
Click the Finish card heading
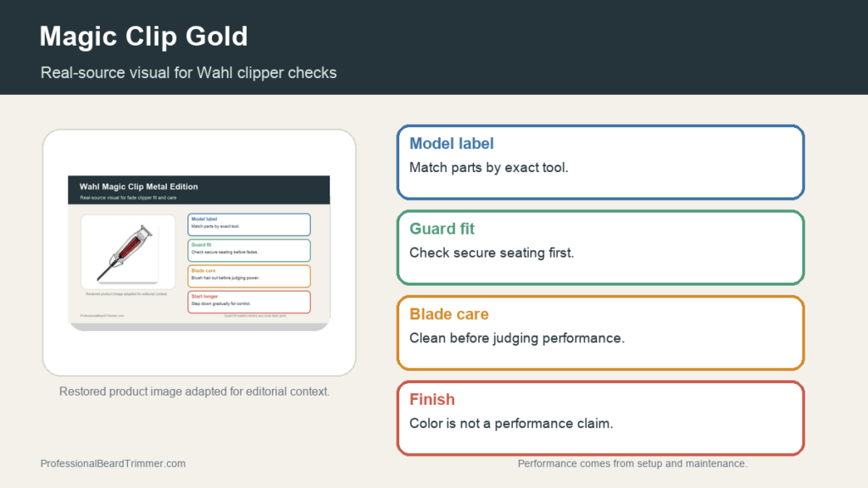[x=431, y=400]
